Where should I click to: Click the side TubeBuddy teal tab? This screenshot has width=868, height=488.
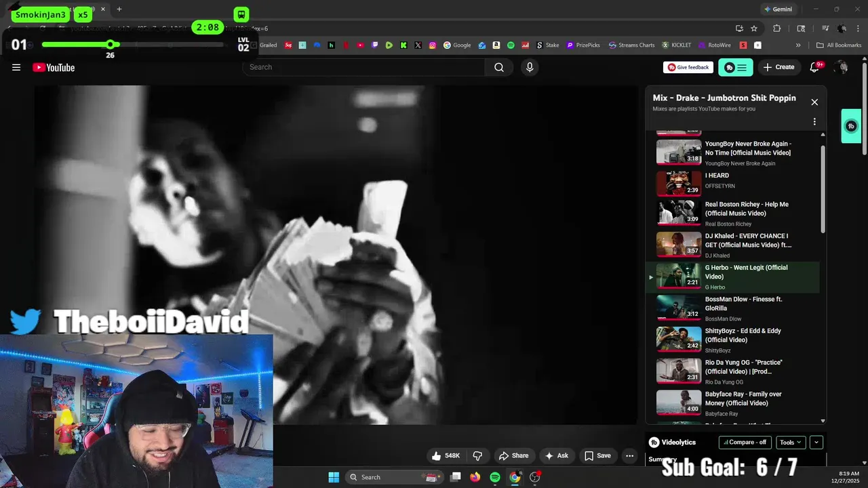851,126
